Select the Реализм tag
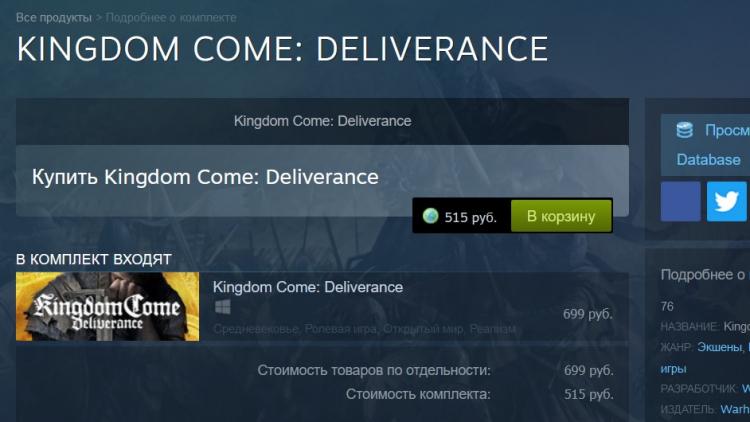 click(x=492, y=329)
